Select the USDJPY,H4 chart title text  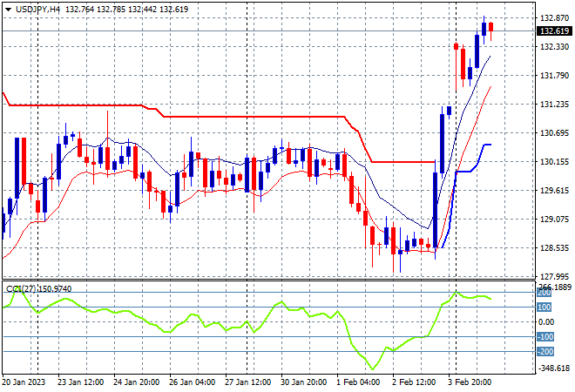[x=37, y=10]
